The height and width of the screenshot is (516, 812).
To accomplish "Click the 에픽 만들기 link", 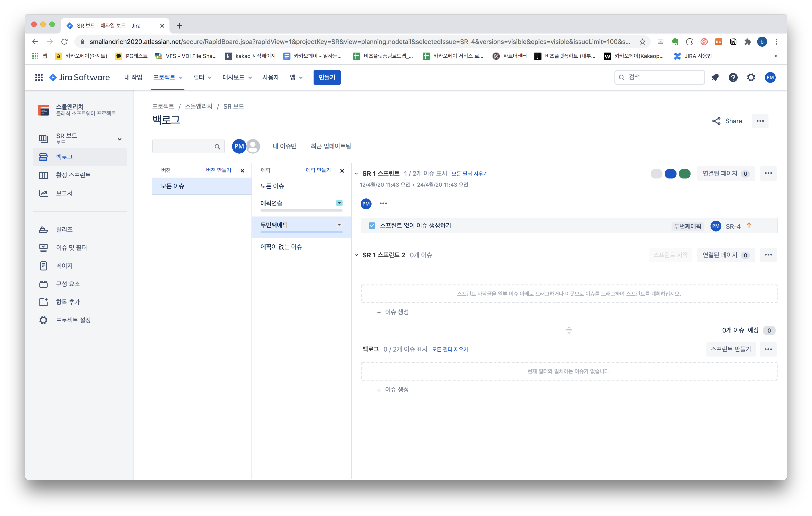I will [318, 170].
